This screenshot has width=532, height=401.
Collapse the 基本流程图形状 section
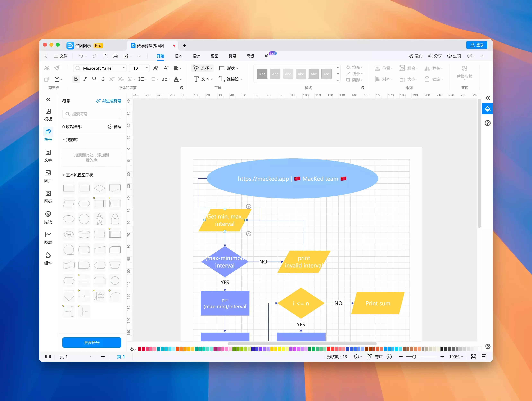coord(64,175)
